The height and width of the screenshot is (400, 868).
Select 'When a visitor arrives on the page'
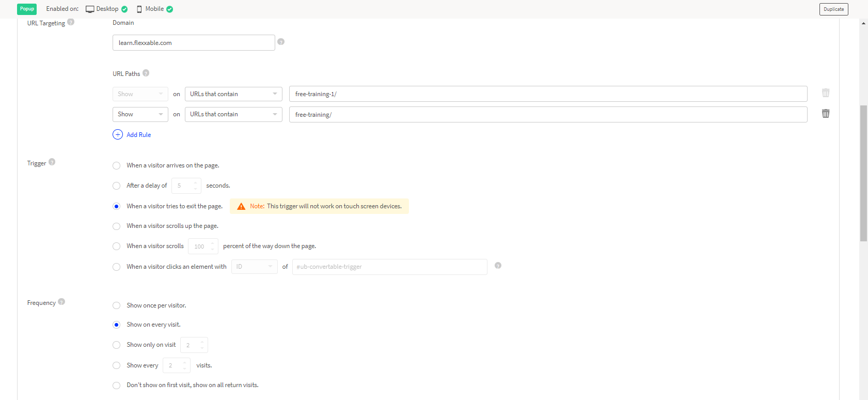[x=117, y=166]
